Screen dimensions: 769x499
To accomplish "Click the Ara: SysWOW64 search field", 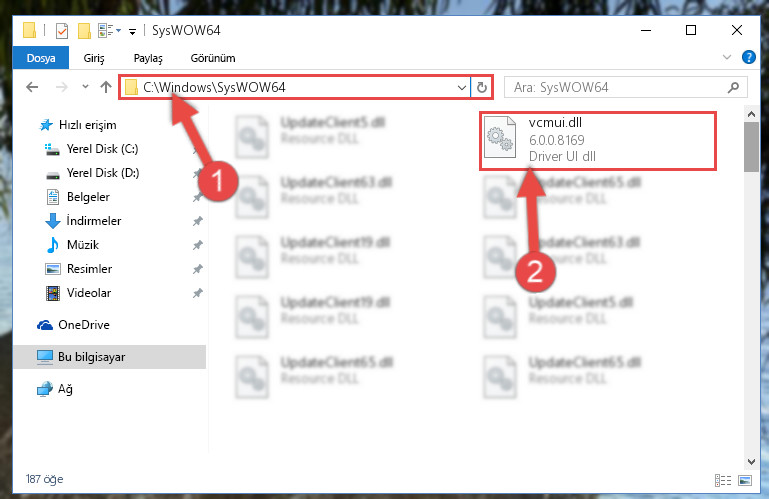I will [x=618, y=87].
